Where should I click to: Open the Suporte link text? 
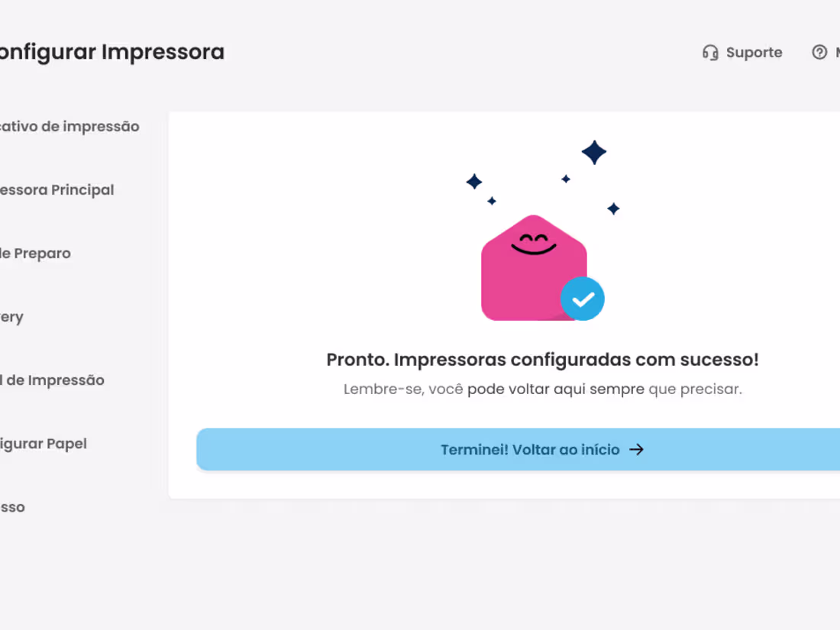pos(754,53)
